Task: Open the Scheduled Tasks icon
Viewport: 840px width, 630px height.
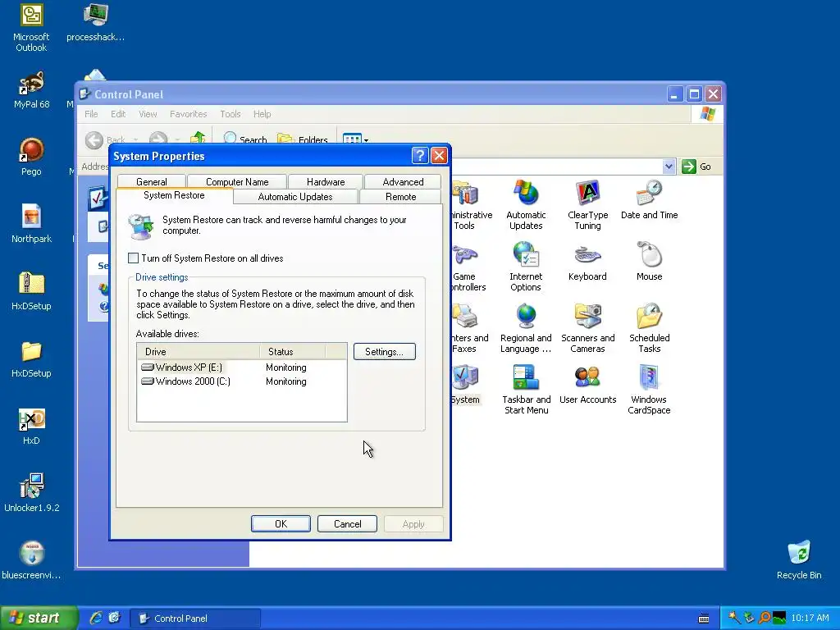Action: [650, 328]
